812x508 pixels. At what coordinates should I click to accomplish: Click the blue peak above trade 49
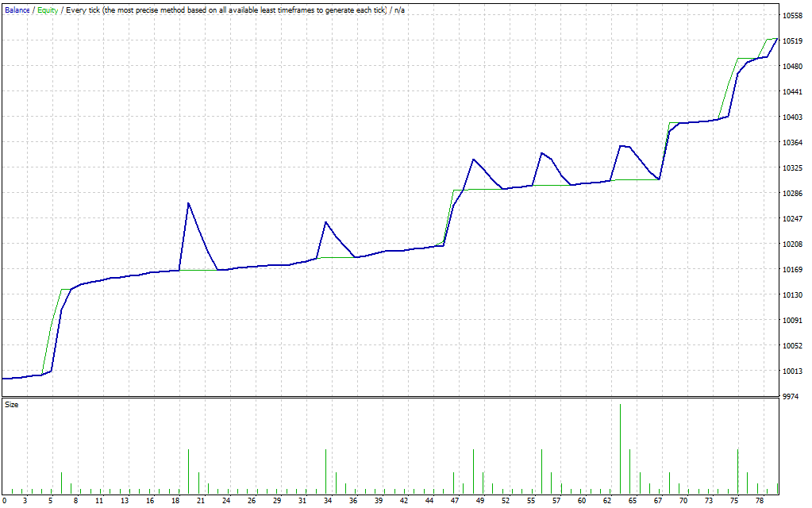coord(474,160)
